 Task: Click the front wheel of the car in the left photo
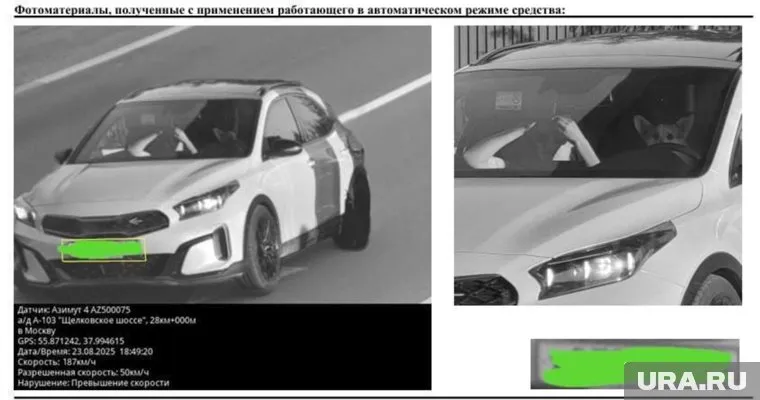(261, 247)
